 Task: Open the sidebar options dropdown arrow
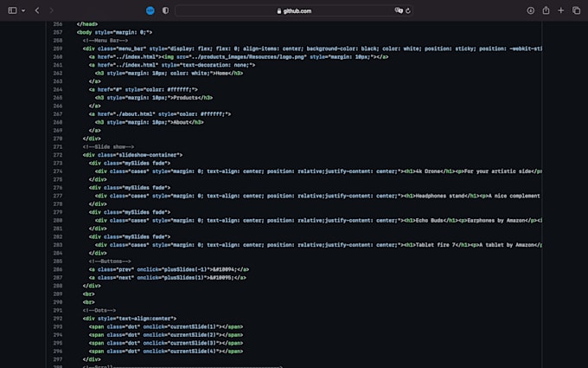pyautogui.click(x=23, y=10)
